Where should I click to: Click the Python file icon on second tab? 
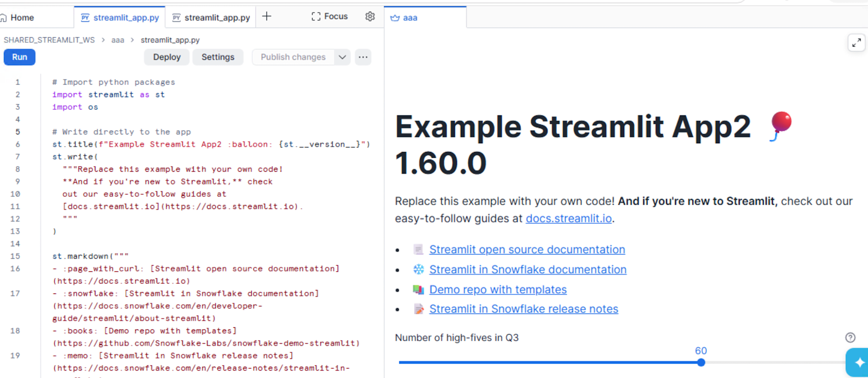click(176, 18)
